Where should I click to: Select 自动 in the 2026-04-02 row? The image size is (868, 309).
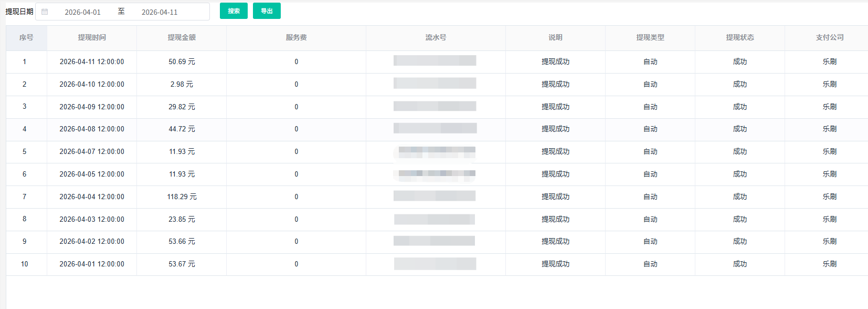point(650,242)
